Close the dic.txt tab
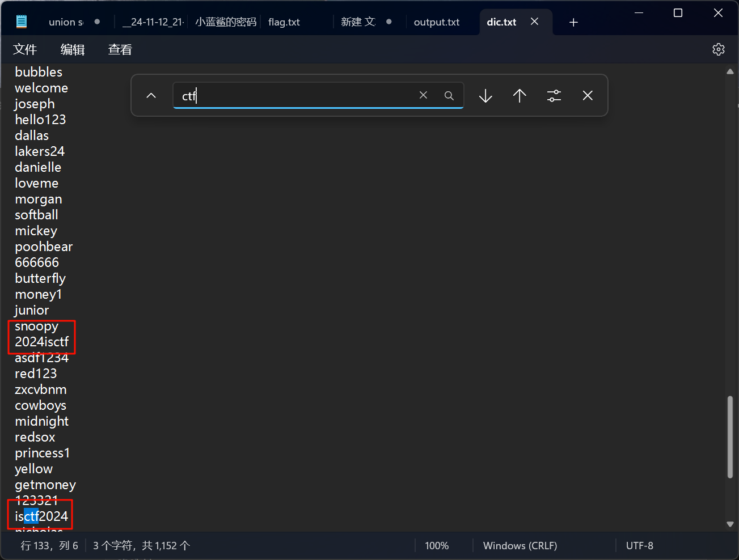 (x=534, y=22)
